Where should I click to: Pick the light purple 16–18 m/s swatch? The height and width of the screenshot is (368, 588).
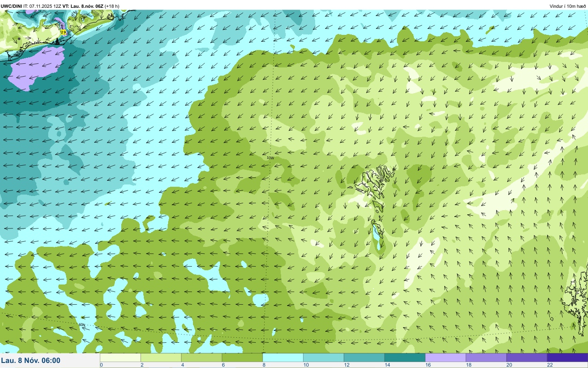pyautogui.click(x=446, y=357)
